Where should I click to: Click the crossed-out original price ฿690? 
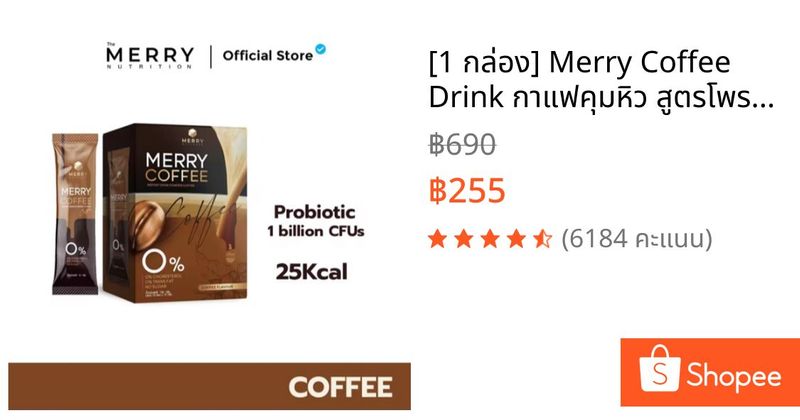(x=462, y=144)
